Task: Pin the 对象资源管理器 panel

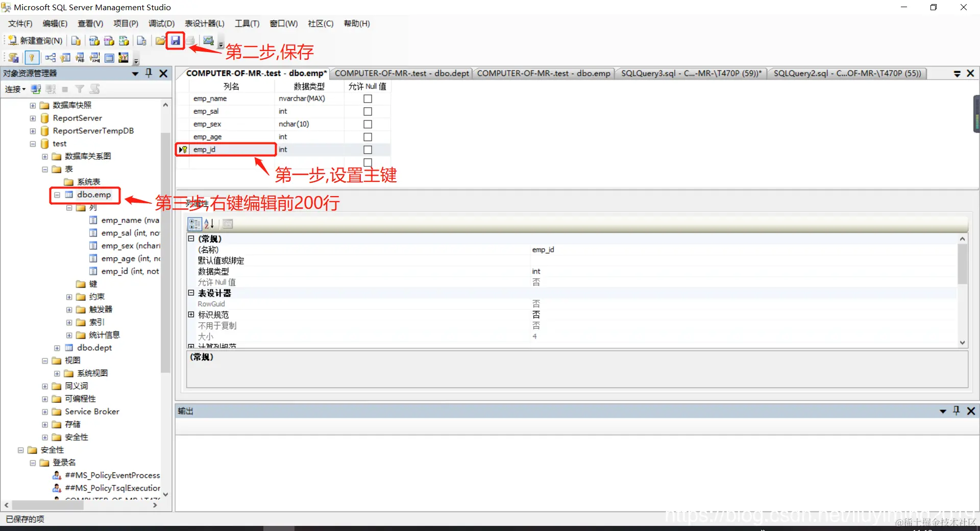Action: click(x=149, y=73)
